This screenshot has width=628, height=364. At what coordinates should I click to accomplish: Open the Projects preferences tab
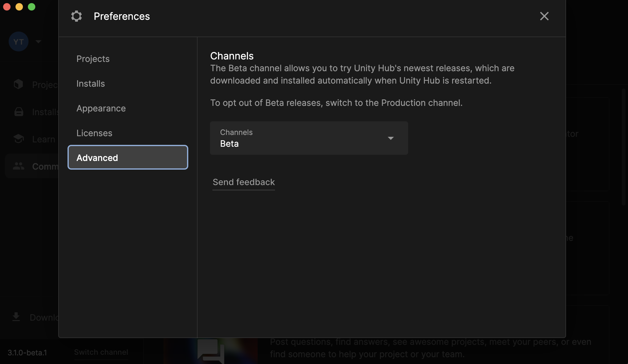tap(93, 59)
